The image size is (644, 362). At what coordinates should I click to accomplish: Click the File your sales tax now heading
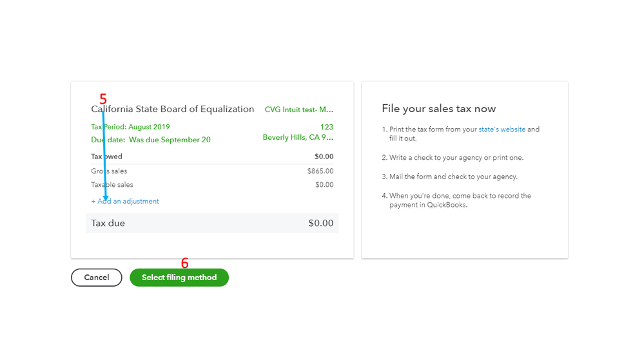(438, 109)
